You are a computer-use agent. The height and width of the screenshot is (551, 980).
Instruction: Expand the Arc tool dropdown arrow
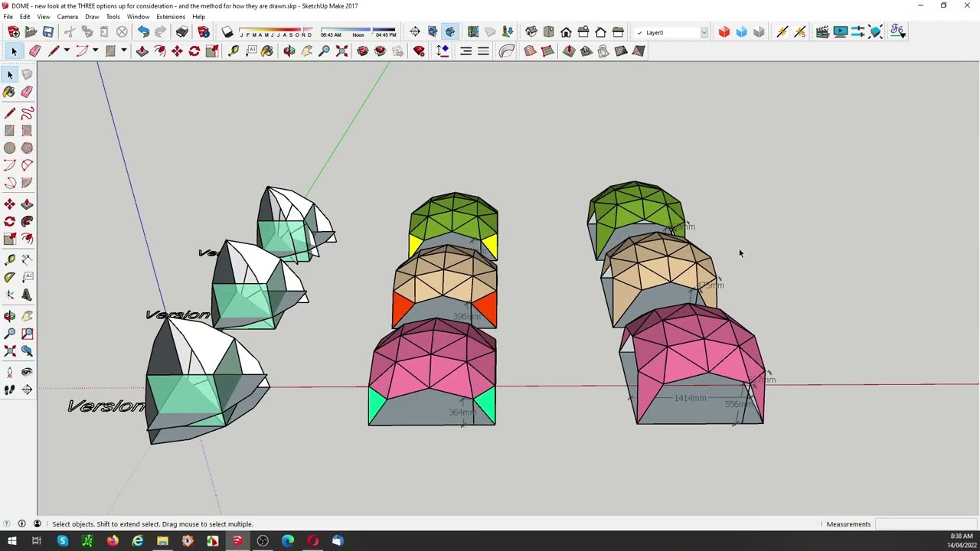95,51
